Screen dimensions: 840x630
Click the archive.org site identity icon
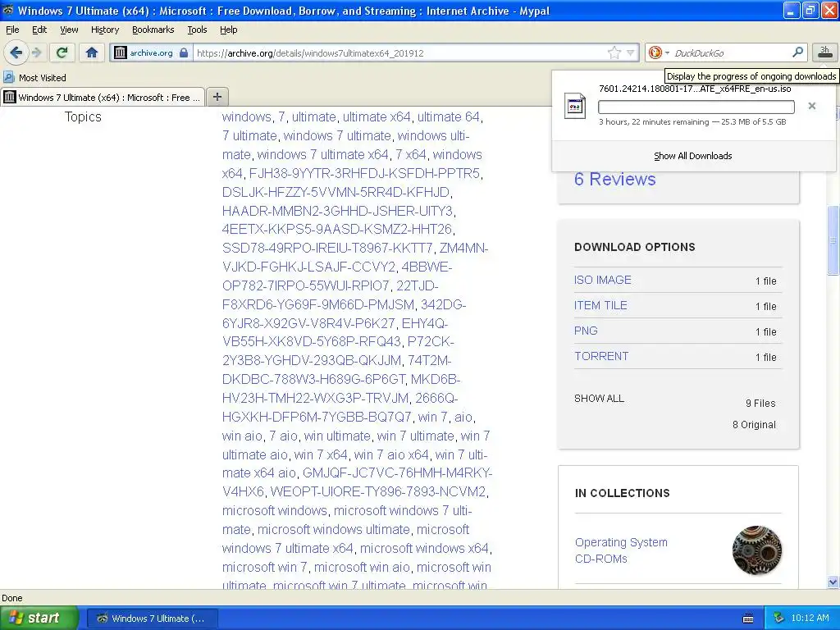coord(121,52)
